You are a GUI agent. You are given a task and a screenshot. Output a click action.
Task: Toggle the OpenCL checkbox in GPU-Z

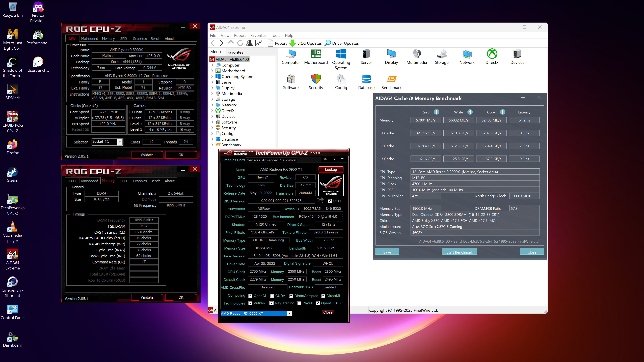250,296
